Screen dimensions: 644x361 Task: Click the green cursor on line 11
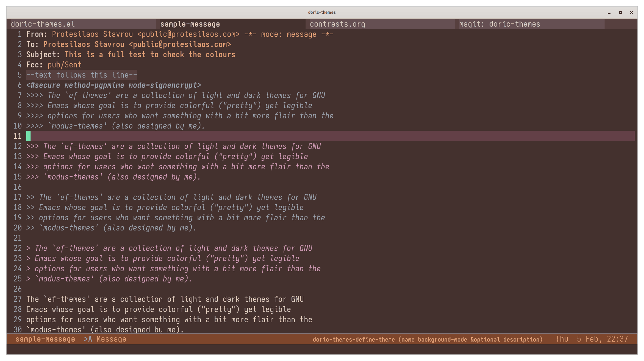pyautogui.click(x=29, y=136)
